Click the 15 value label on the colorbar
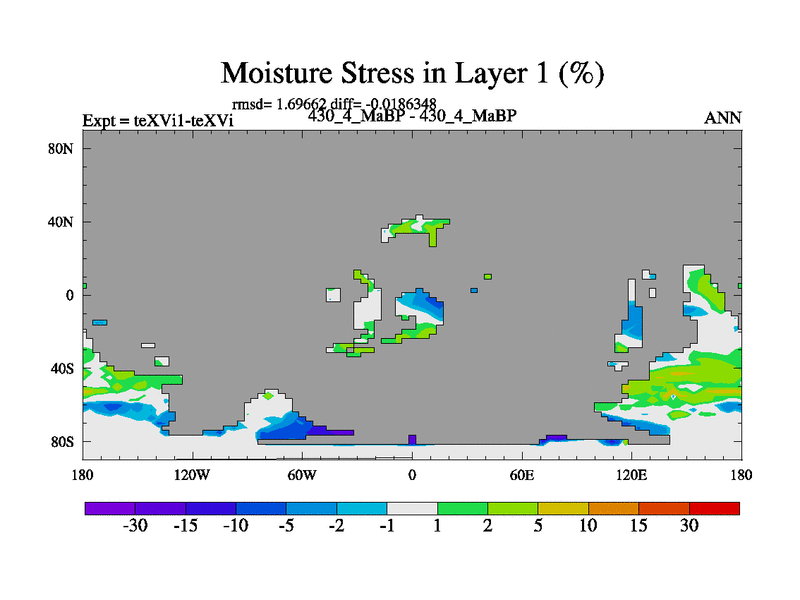The height and width of the screenshot is (600, 800). pyautogui.click(x=638, y=527)
